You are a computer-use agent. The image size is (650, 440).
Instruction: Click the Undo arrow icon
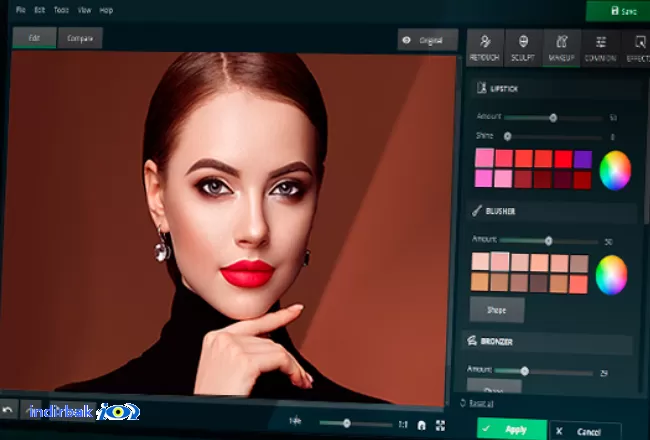pos(7,410)
